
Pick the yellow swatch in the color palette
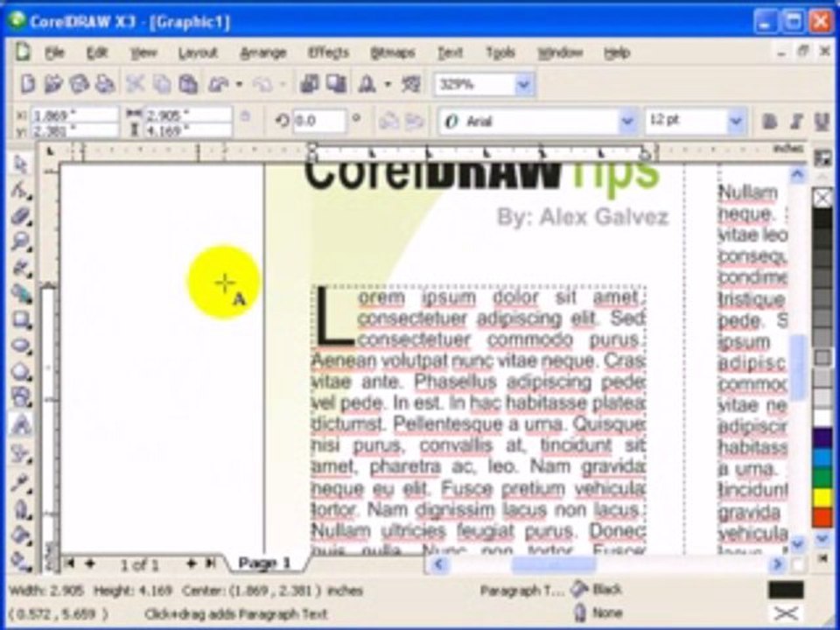822,498
